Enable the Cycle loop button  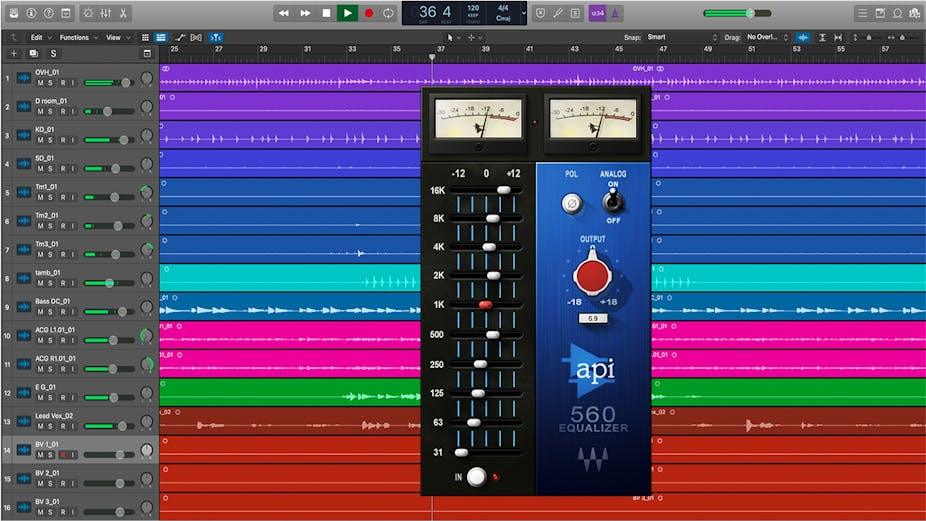point(388,13)
